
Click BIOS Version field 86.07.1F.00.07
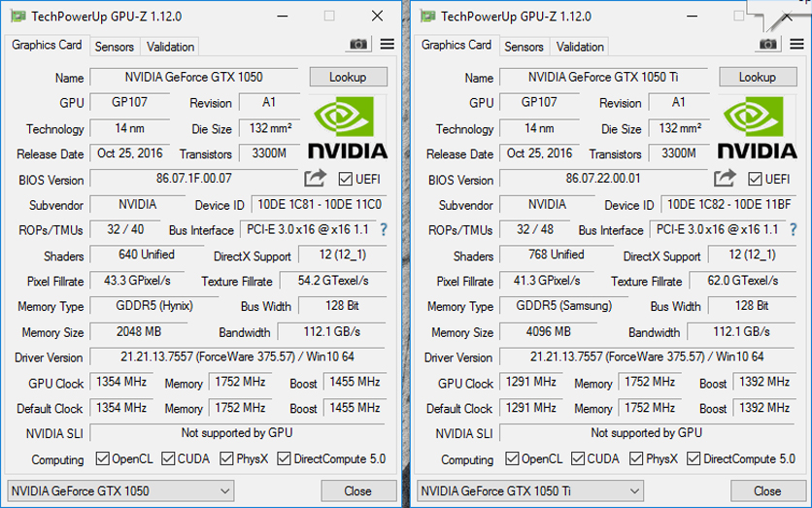(x=194, y=179)
